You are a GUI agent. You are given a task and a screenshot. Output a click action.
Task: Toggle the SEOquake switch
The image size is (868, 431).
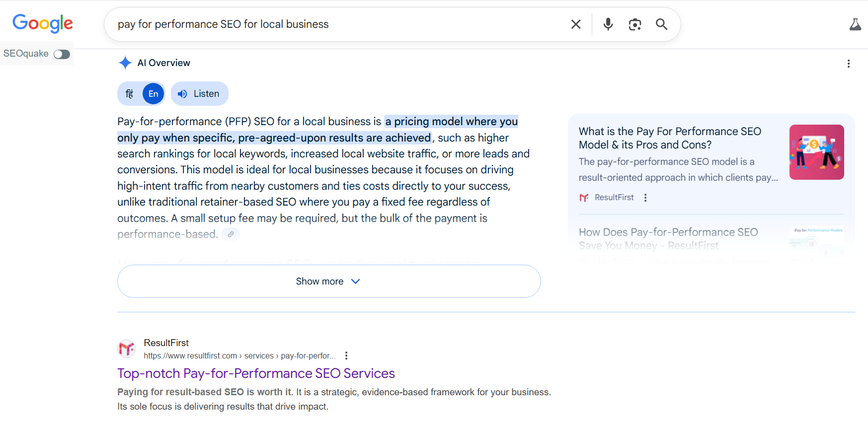click(62, 54)
